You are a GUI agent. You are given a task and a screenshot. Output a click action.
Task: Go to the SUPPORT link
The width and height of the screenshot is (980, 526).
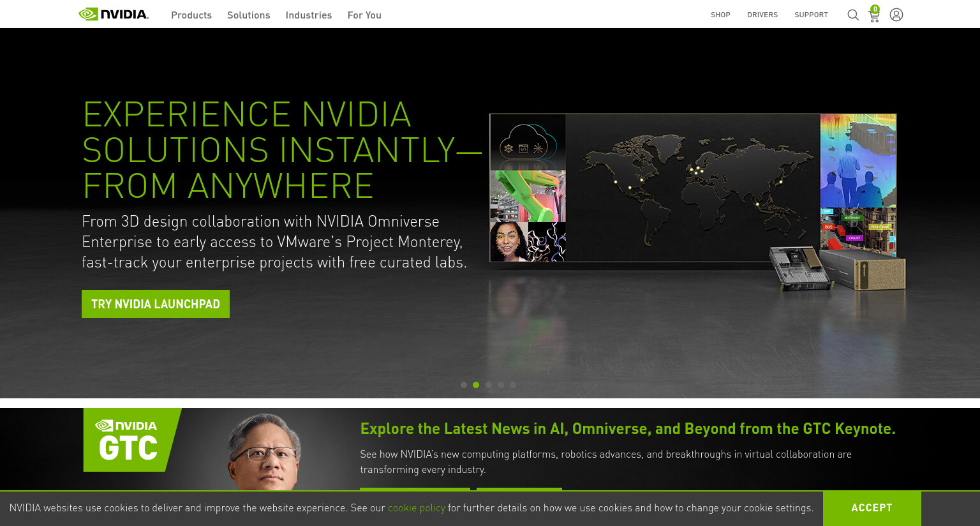click(x=811, y=15)
